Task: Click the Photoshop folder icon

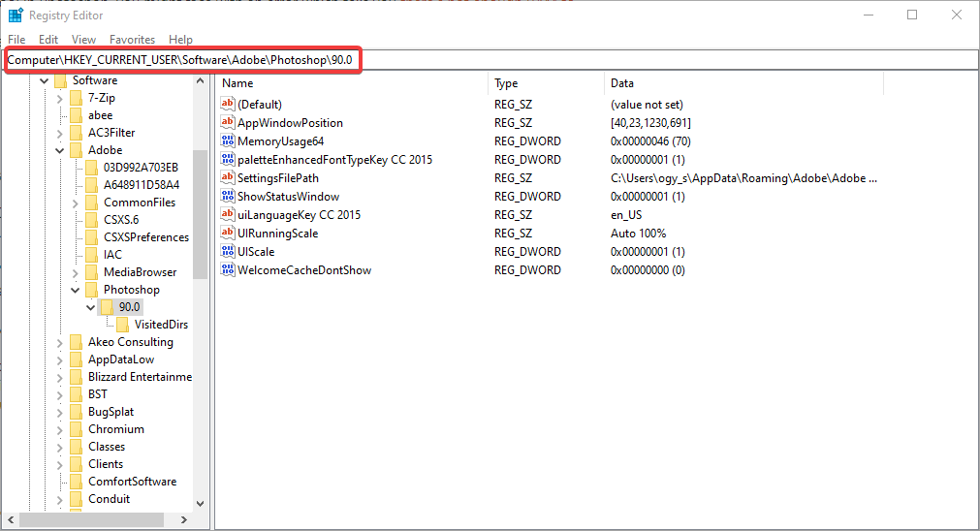Action: (92, 290)
